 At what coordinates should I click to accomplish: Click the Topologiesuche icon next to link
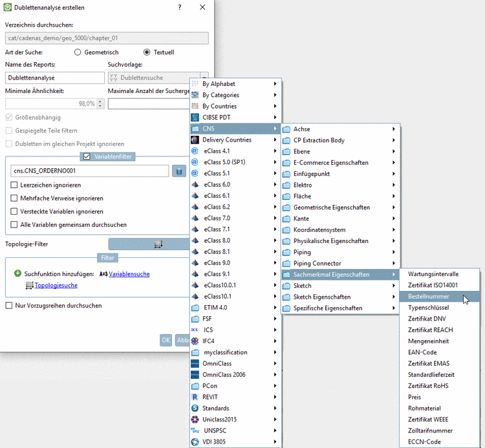pos(29,285)
